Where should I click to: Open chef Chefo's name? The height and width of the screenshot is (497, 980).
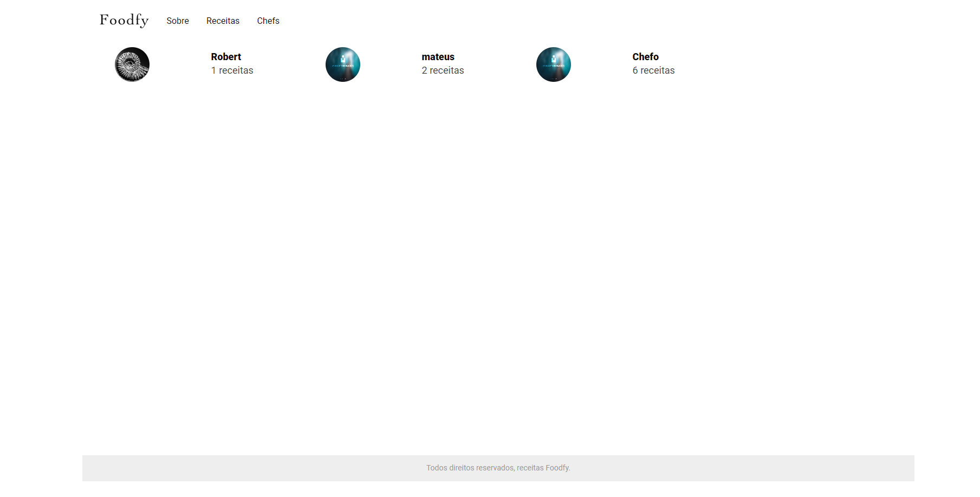tap(645, 57)
